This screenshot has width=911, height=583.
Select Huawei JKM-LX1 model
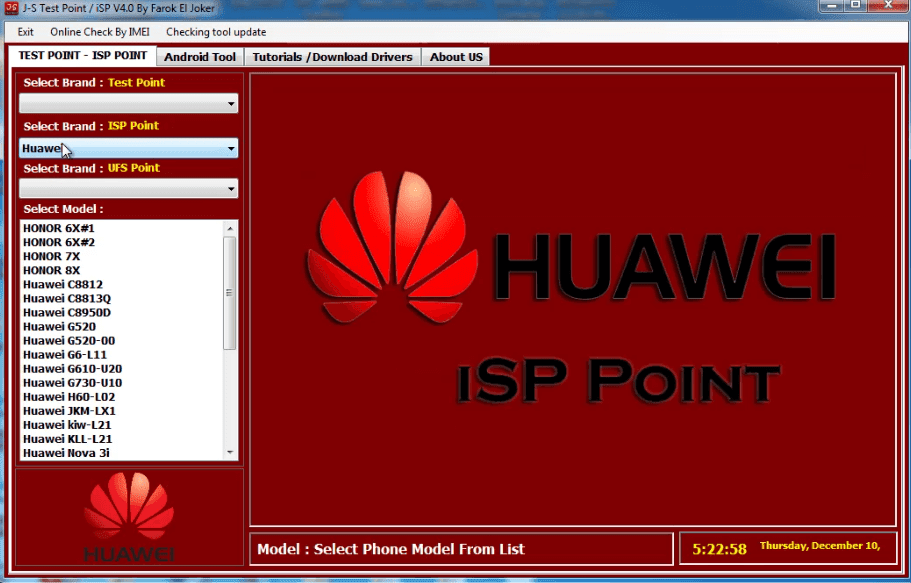click(x=69, y=411)
